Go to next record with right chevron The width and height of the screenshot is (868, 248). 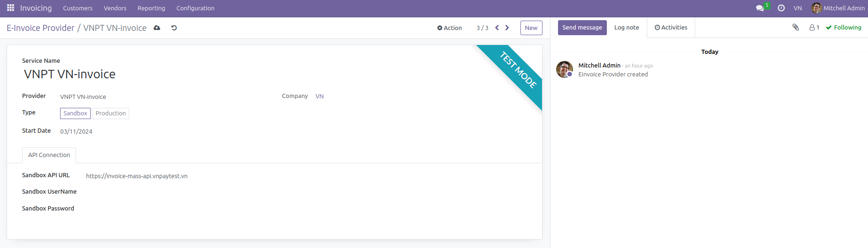[507, 28]
